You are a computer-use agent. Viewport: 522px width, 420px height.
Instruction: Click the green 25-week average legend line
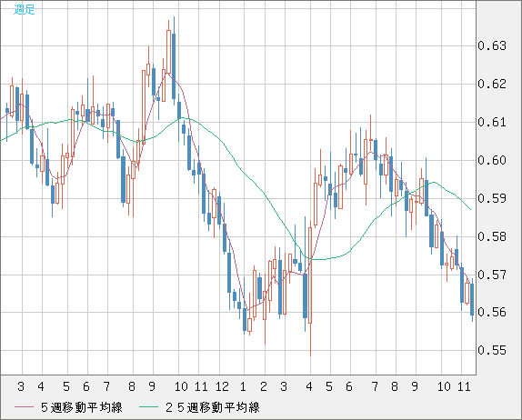point(148,407)
